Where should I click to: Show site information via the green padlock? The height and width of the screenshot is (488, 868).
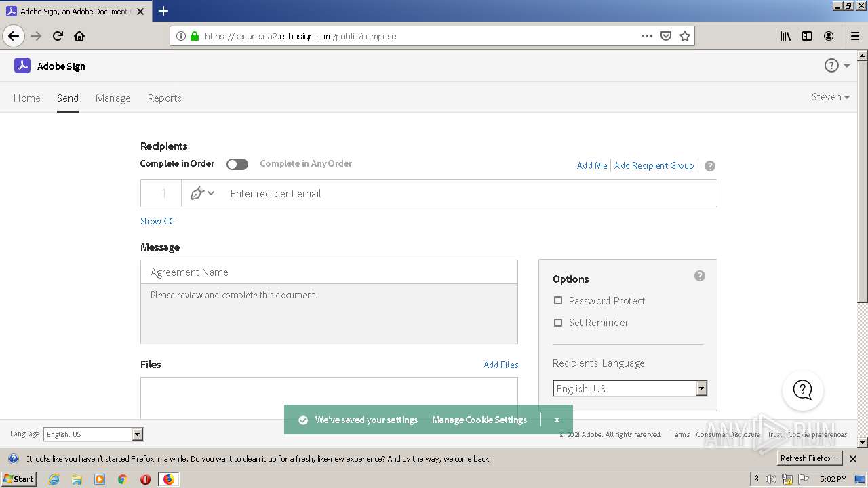[195, 36]
